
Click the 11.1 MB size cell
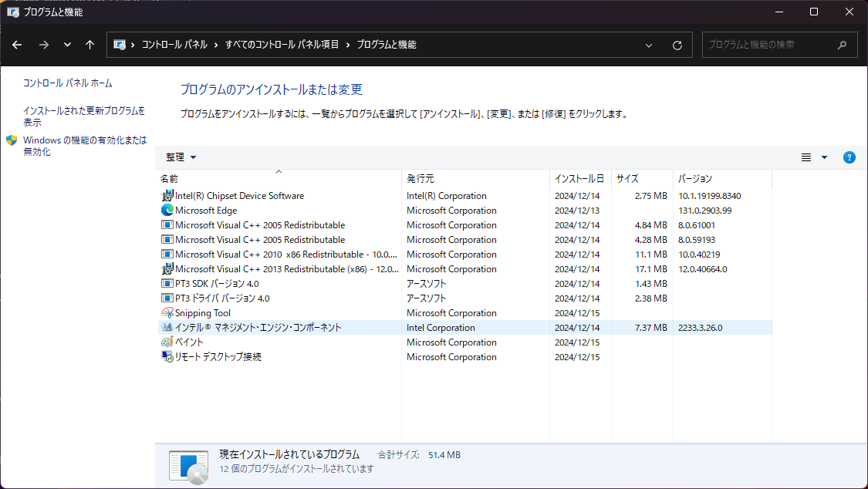[x=651, y=255]
